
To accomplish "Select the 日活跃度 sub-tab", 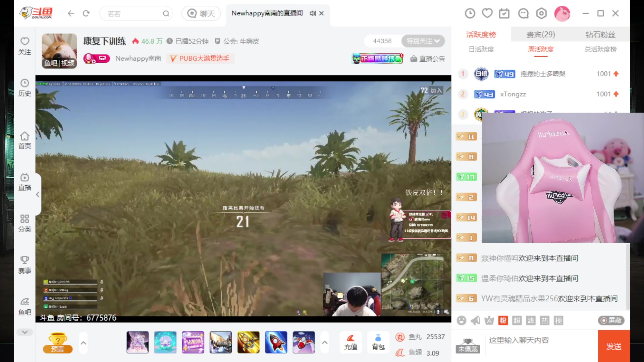I will pos(481,49).
